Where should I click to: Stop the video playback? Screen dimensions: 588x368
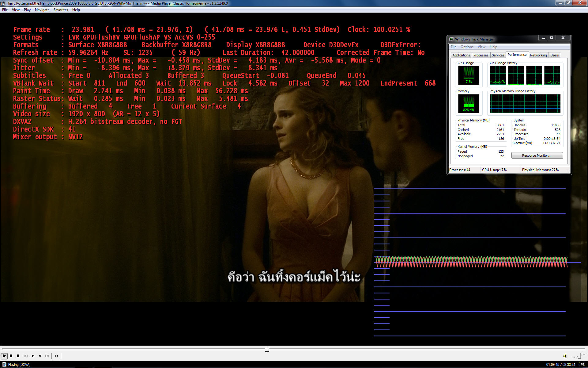point(18,356)
